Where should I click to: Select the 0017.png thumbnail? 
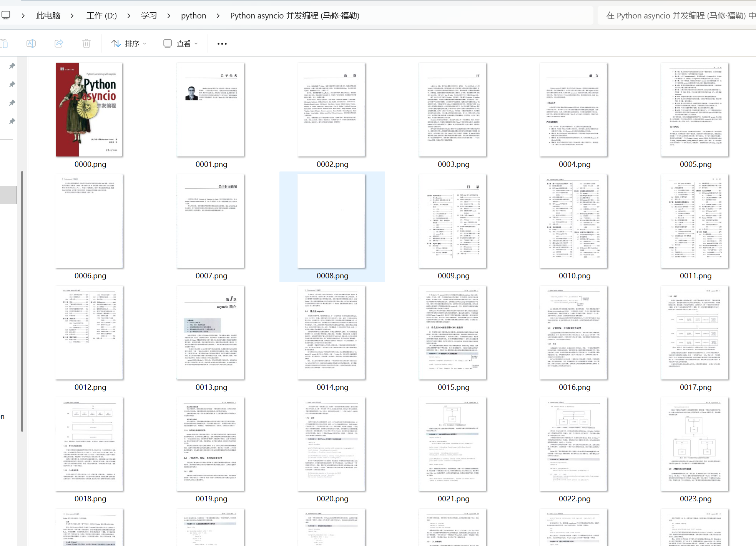point(695,333)
